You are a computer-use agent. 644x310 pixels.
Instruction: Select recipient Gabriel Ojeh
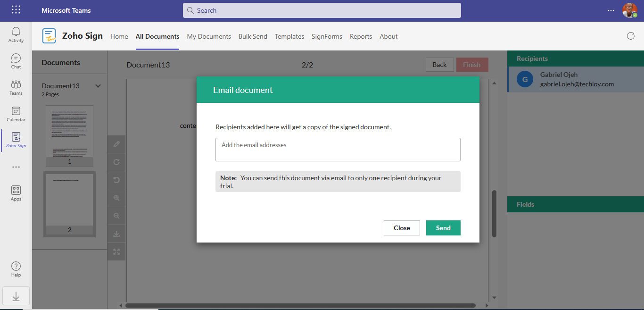(x=576, y=79)
